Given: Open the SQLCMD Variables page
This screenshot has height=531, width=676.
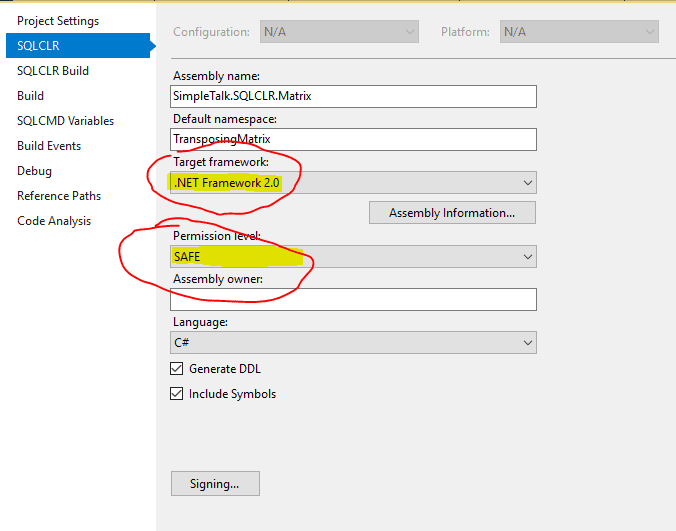Looking at the screenshot, I should coord(65,121).
